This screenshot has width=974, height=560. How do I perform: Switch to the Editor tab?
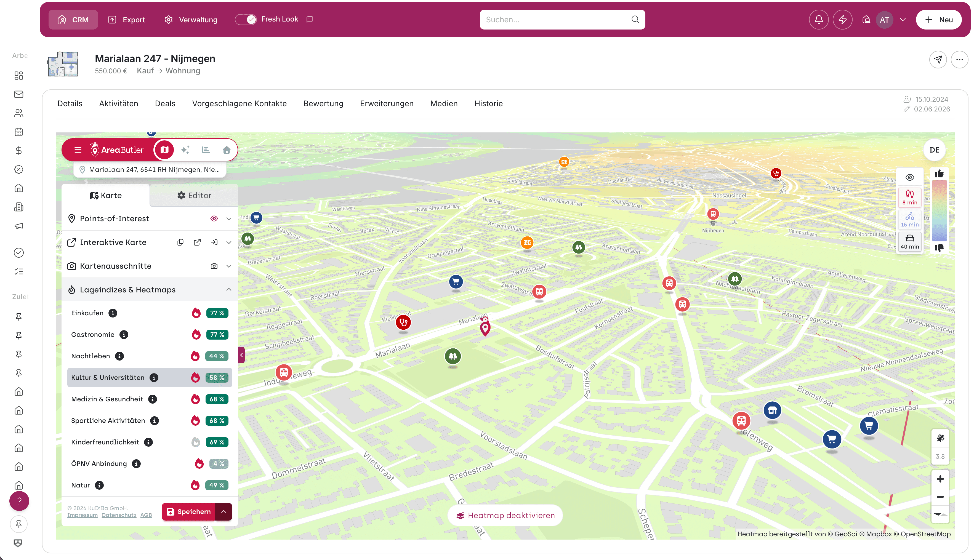194,195
